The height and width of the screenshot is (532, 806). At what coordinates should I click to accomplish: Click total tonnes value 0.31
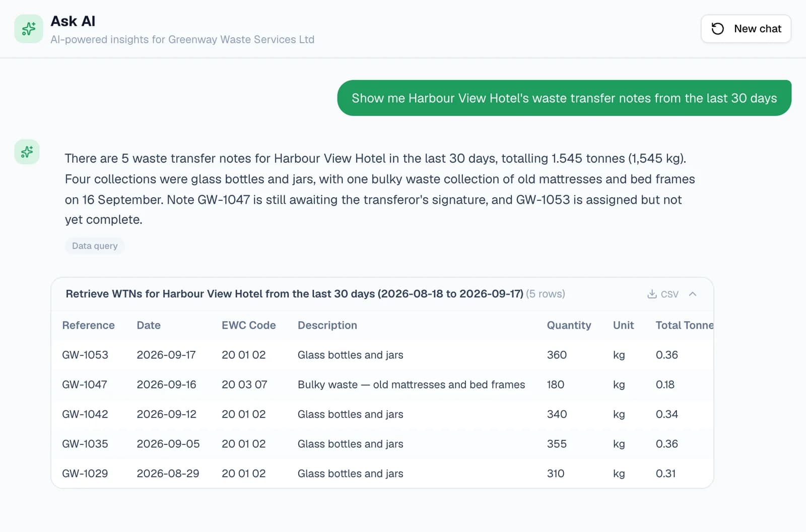click(x=665, y=474)
